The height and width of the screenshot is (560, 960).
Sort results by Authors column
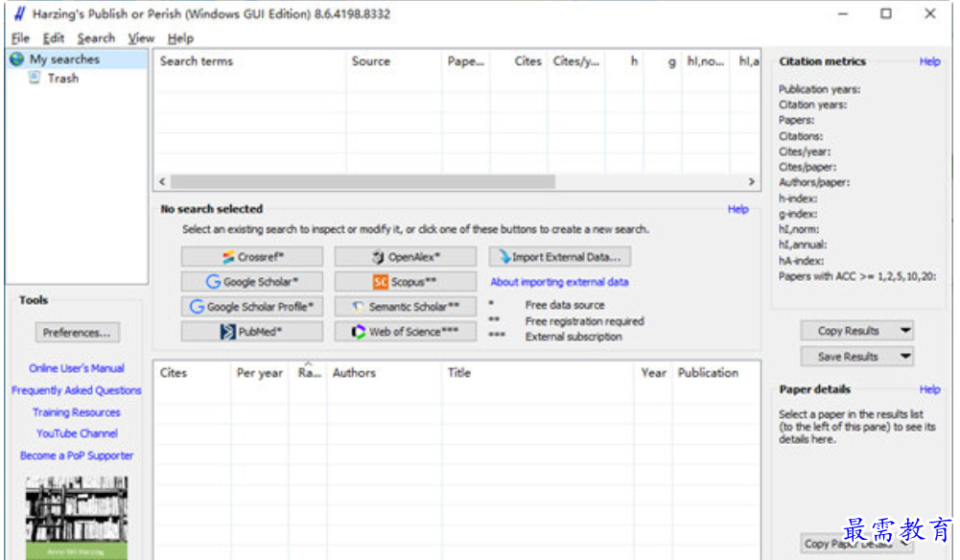(384, 373)
